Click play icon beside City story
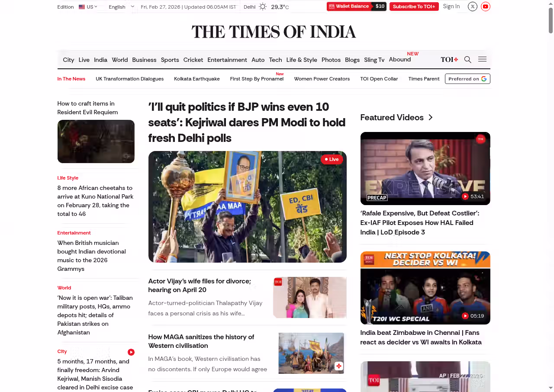The image size is (554, 392). tap(131, 352)
